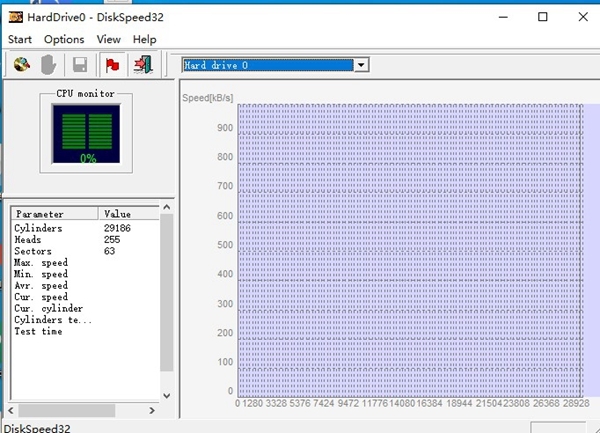Start the disk speed test via the disc icon
Image resolution: width=600 pixels, height=433 pixels.
tap(22, 65)
